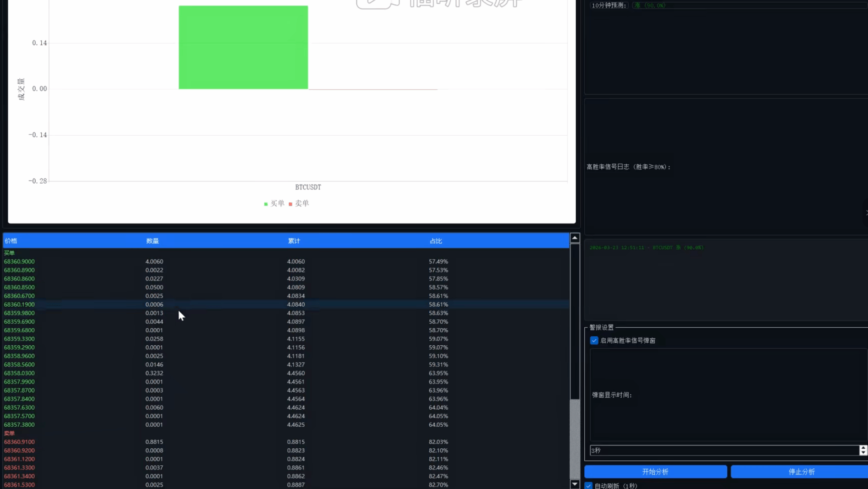Click red 卖单 legend marker

click(291, 204)
